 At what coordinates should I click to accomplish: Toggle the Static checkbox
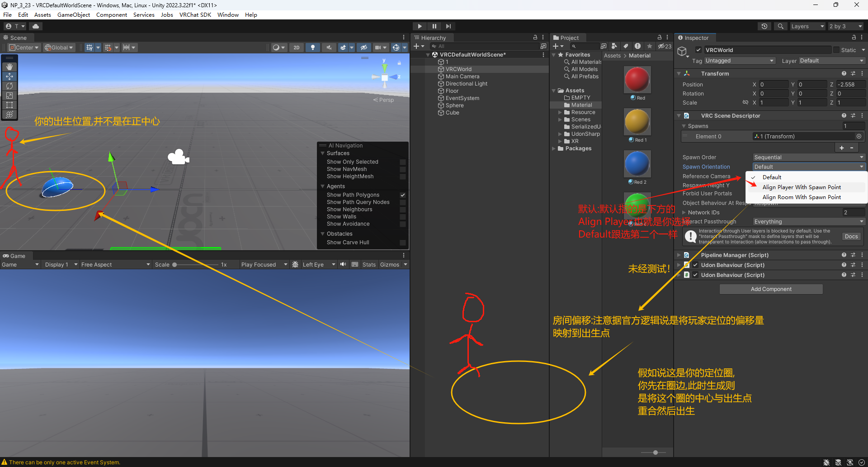[x=836, y=50]
